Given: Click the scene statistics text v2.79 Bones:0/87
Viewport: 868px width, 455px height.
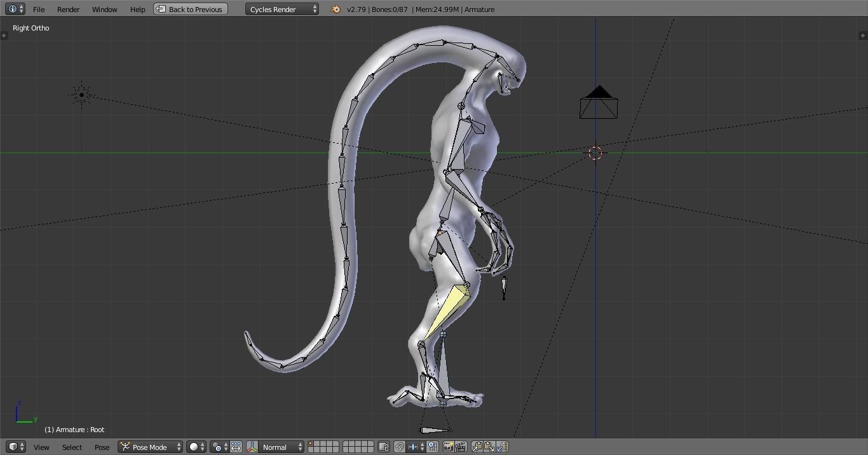Looking at the screenshot, I should tap(377, 10).
